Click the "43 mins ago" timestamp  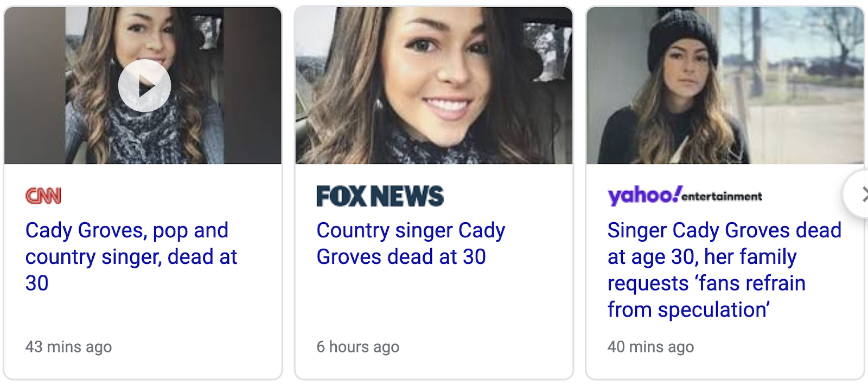click(68, 347)
